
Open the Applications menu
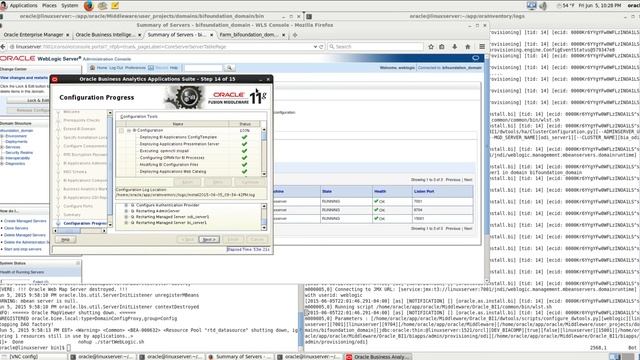pyautogui.click(x=23, y=6)
